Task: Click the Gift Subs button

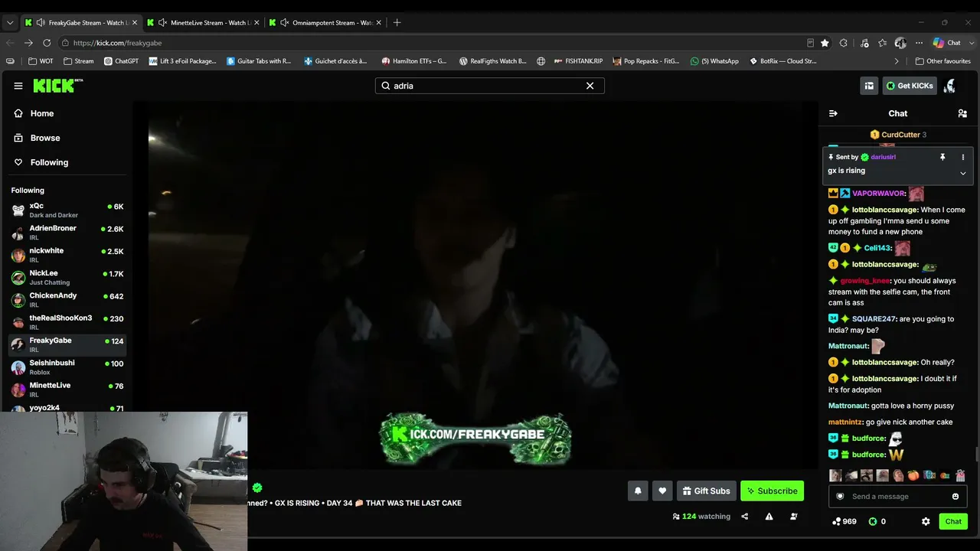Action: (x=706, y=491)
